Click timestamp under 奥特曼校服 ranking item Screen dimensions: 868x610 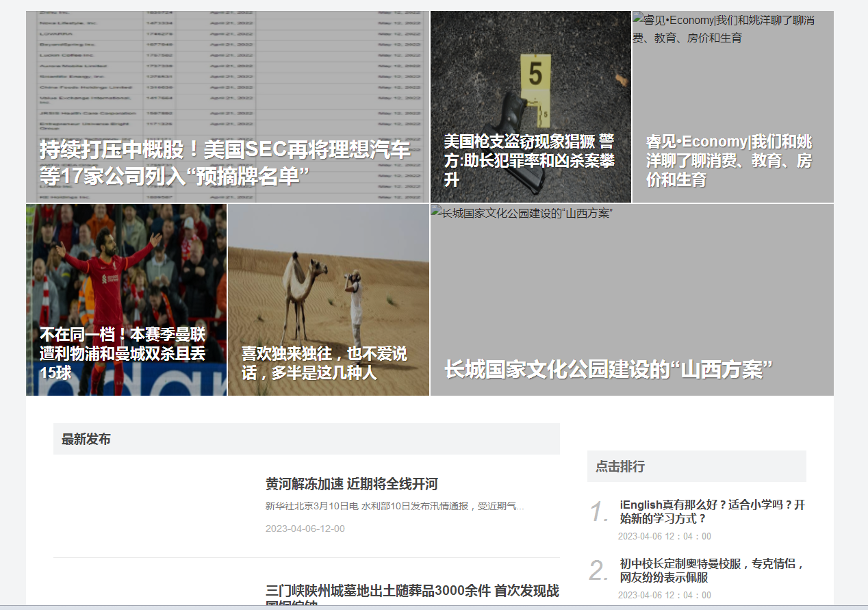[x=665, y=595]
